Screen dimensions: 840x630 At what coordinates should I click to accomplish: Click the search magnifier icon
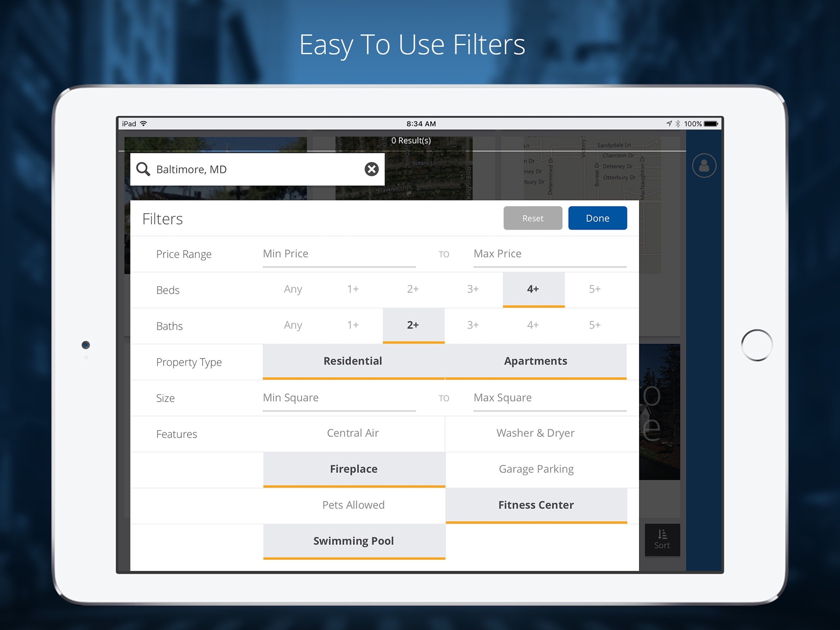tap(143, 169)
